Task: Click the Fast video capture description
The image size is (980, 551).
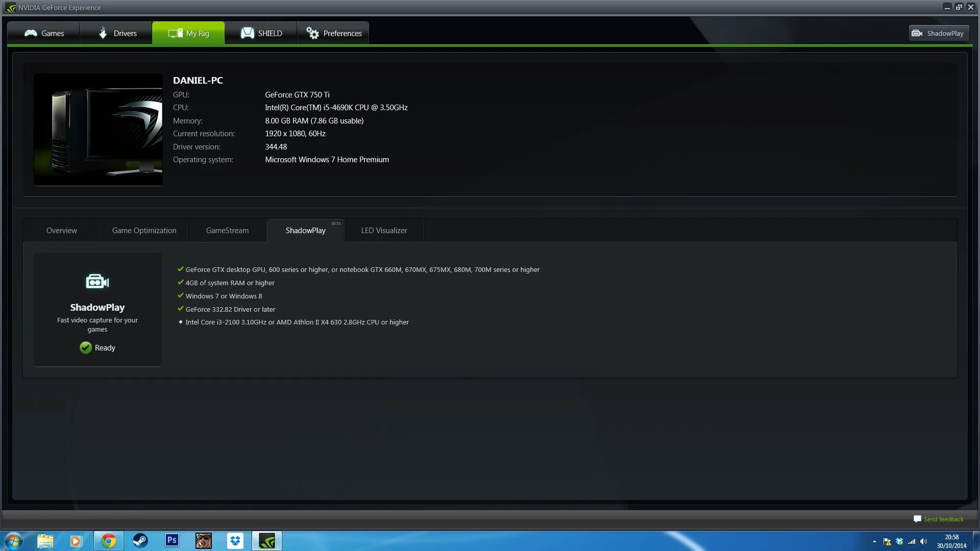Action: (x=97, y=324)
